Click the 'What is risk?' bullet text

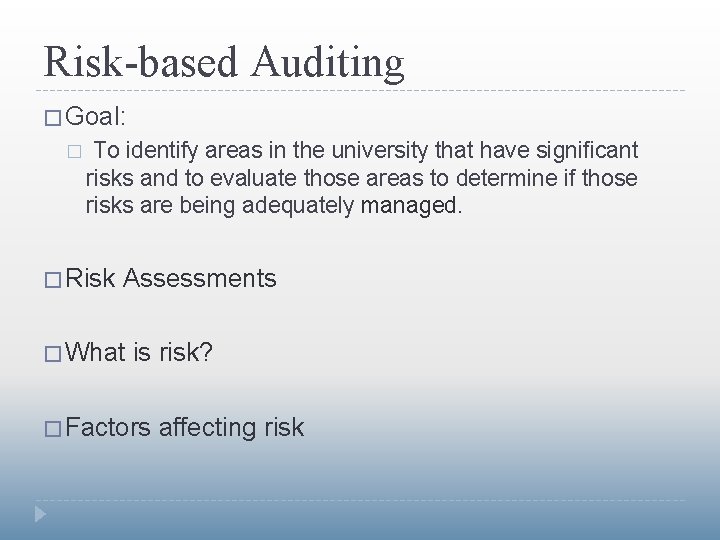(140, 352)
